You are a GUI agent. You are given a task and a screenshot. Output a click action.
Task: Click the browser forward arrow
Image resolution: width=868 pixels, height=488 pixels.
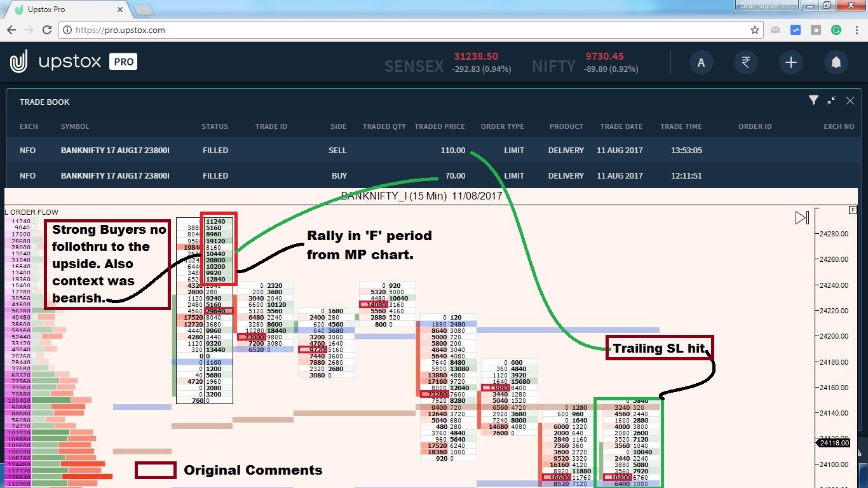[29, 30]
